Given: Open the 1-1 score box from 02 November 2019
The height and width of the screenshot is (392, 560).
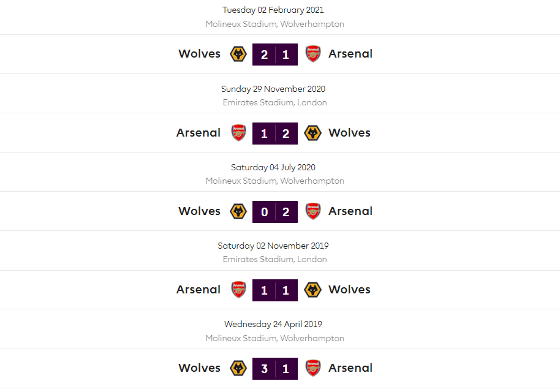Looking at the screenshot, I should (x=275, y=290).
